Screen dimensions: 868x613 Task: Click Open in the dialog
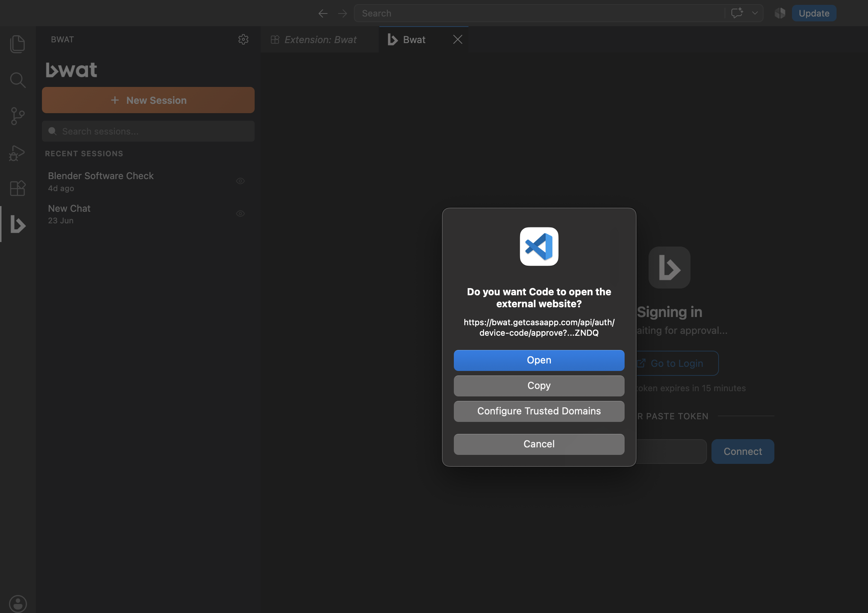click(x=539, y=360)
